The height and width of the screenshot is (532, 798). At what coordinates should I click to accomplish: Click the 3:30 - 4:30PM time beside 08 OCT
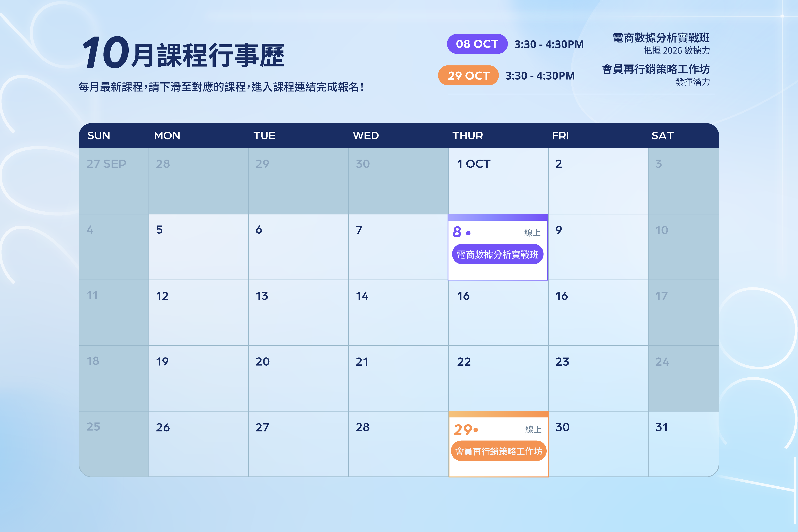(x=549, y=44)
